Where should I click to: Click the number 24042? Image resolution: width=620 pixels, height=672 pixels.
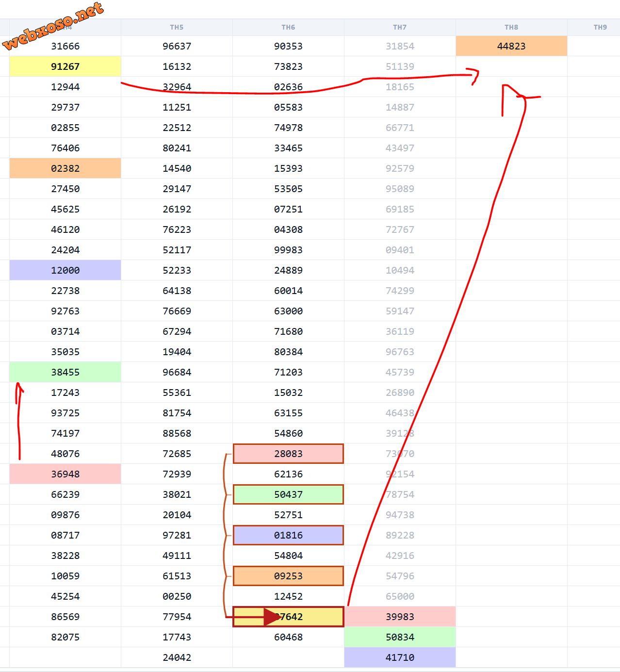coord(177,657)
